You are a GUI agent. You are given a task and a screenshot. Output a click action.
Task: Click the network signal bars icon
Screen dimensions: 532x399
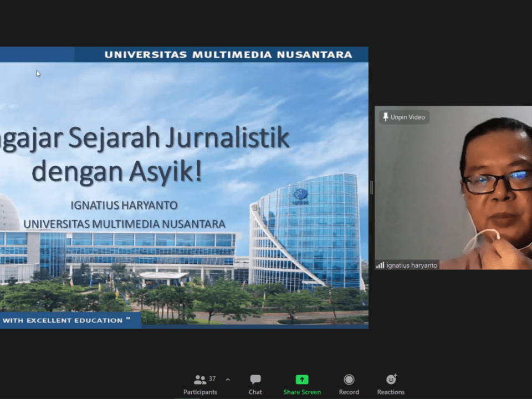[380, 265]
